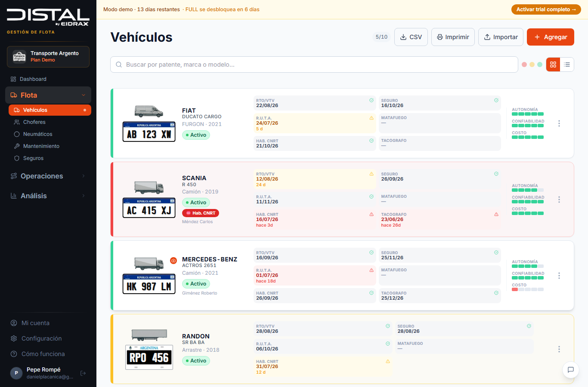Open Seguros in the sidebar
Image resolution: width=588 pixels, height=387 pixels.
coord(50,158)
